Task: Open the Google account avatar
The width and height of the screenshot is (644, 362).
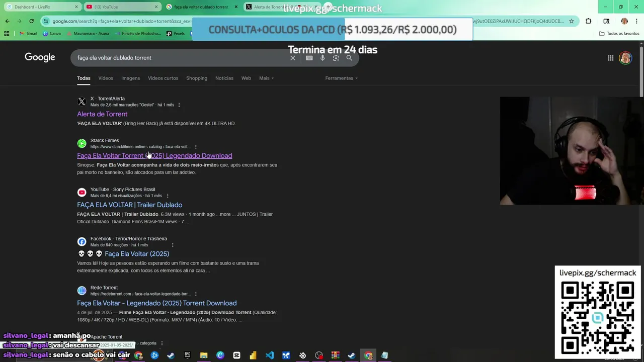Action: [625, 58]
